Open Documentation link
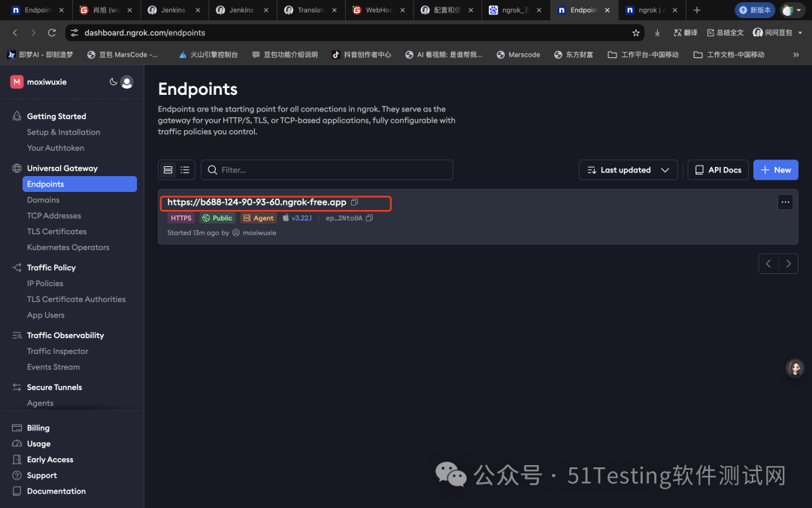Viewport: 812px width, 508px height. click(56, 491)
